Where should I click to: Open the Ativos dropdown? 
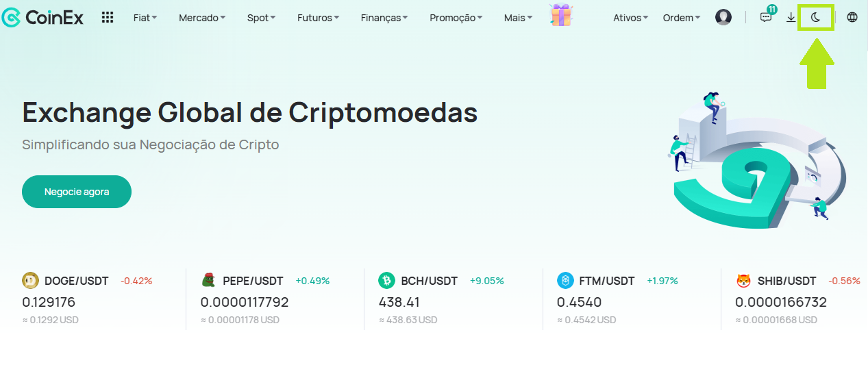click(631, 18)
